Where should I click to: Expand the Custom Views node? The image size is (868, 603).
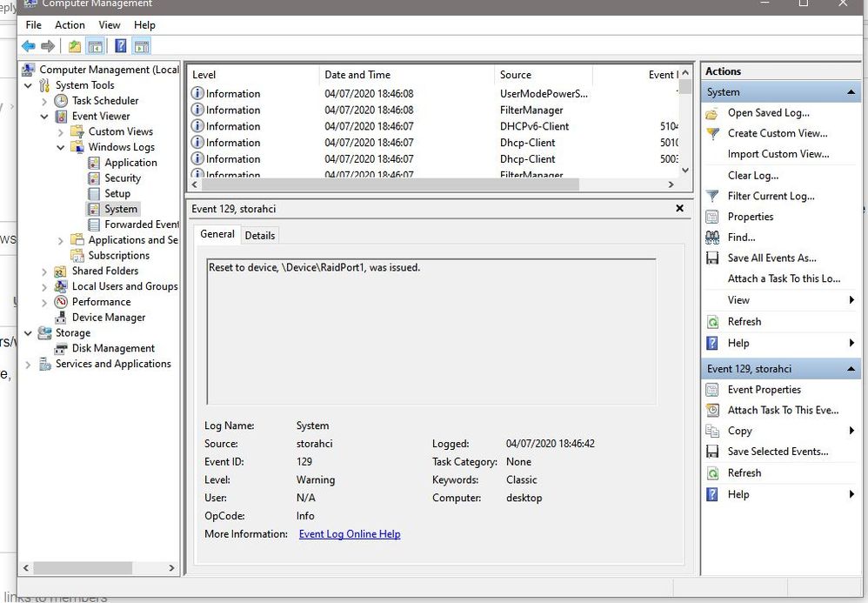[x=61, y=132]
